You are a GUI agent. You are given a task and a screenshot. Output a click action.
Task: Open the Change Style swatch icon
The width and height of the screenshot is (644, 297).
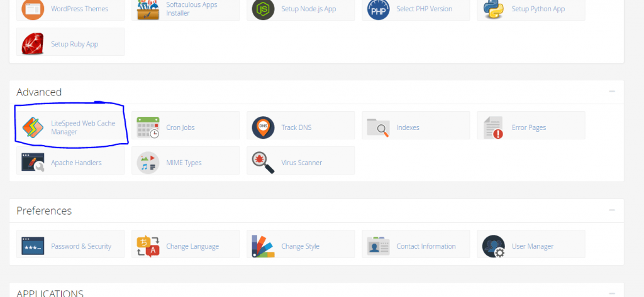coord(263,246)
